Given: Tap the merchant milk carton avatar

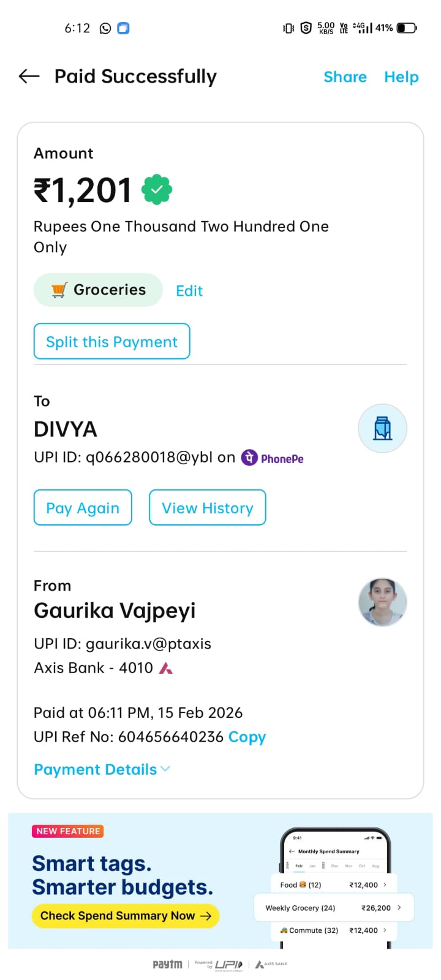Looking at the screenshot, I should point(382,428).
